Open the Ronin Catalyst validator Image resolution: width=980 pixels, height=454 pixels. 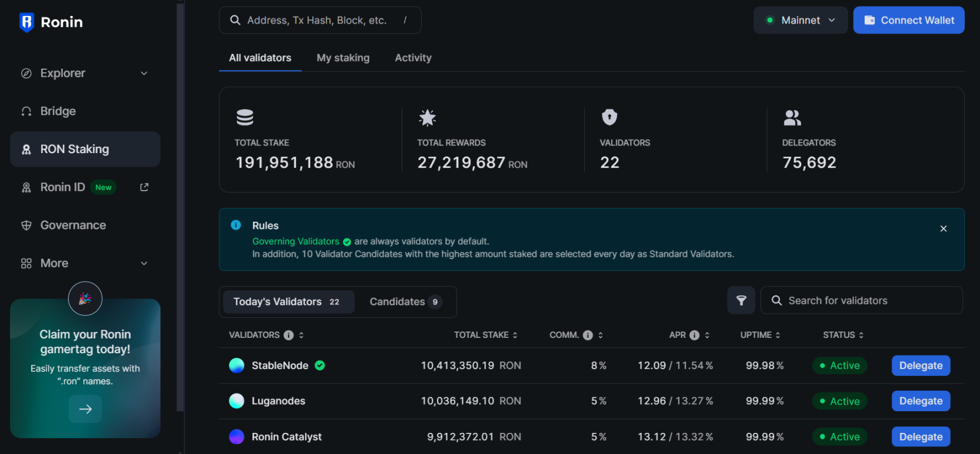tap(287, 437)
